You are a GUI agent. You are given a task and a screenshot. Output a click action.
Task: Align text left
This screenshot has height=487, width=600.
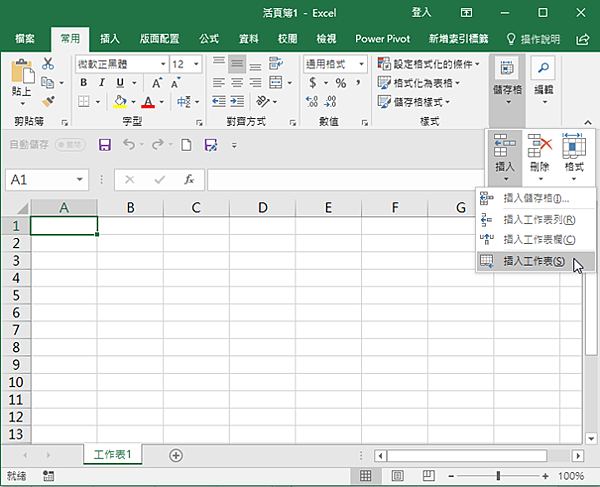coord(218,82)
